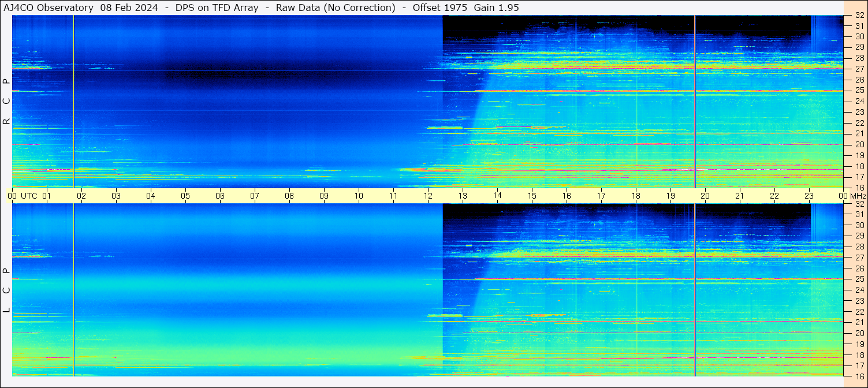The width and height of the screenshot is (868, 388).
Task: Select the 25 MHz label on upper frequency scale
Action: [859, 91]
